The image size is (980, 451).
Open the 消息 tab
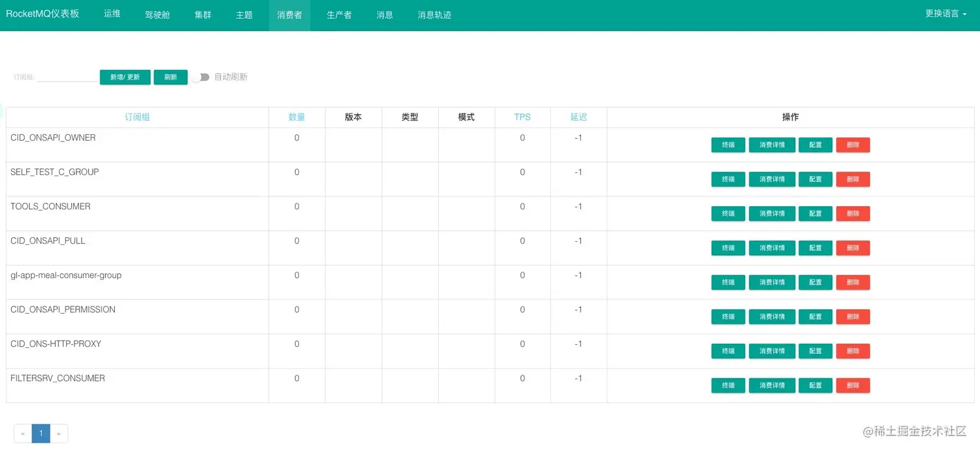click(x=384, y=14)
